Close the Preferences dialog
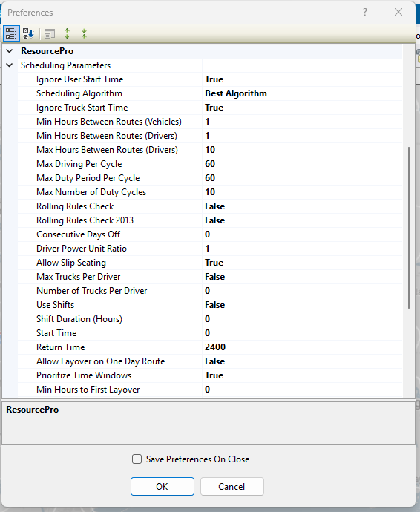 tap(398, 13)
